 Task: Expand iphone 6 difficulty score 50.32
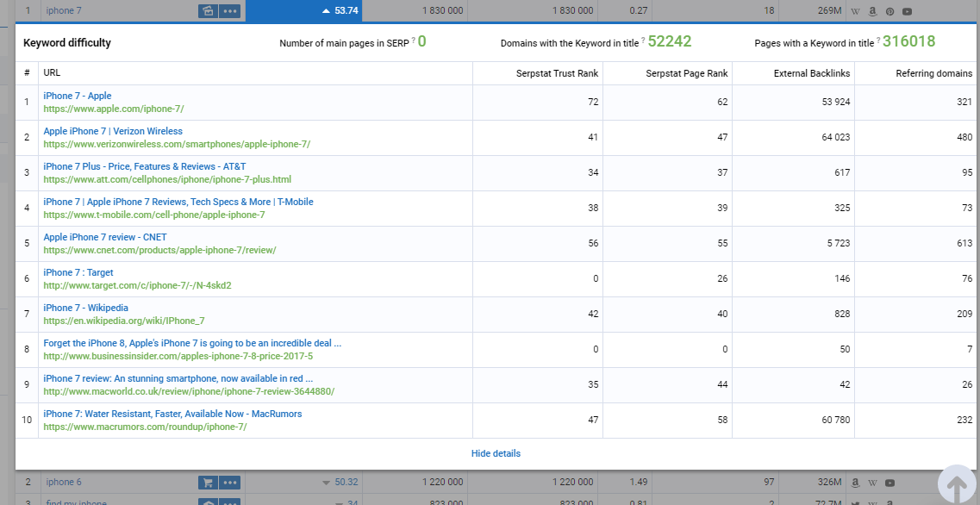coord(340,482)
